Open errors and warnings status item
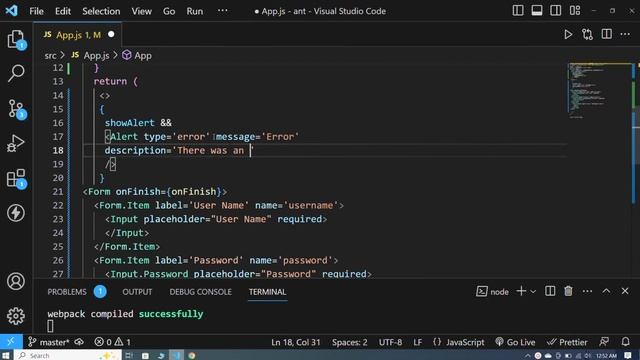 pos(113,342)
